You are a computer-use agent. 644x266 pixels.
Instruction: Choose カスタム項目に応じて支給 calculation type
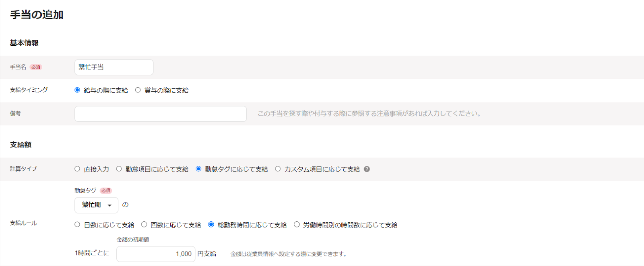[x=278, y=169]
